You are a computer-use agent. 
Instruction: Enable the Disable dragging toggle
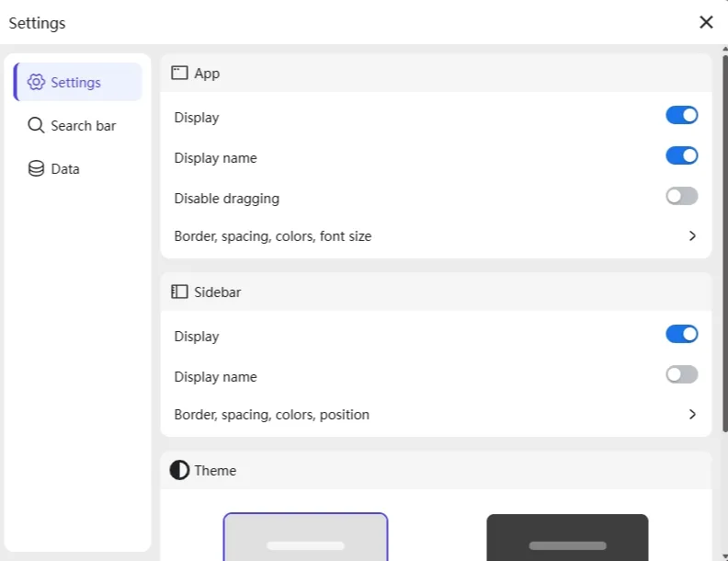click(x=681, y=196)
